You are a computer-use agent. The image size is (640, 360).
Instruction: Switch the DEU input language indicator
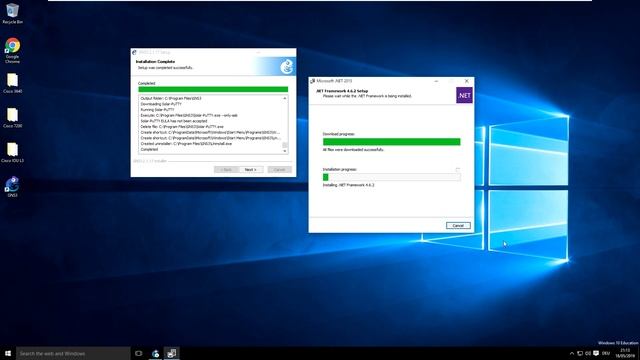[x=606, y=353]
